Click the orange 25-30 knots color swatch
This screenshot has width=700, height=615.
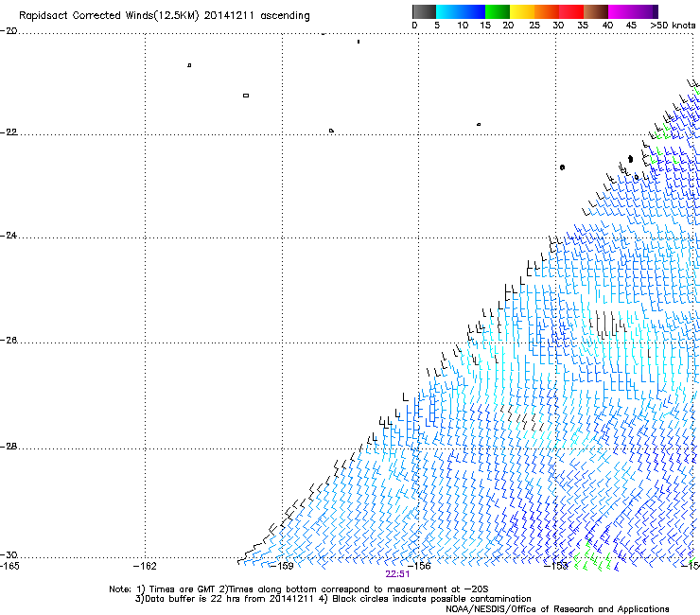[x=547, y=11]
